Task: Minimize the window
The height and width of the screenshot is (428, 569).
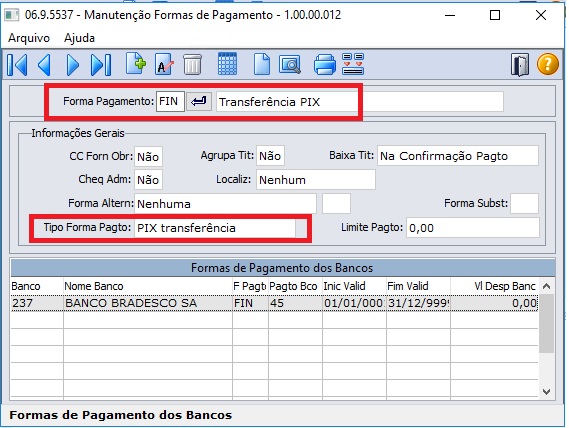Action: (450, 15)
